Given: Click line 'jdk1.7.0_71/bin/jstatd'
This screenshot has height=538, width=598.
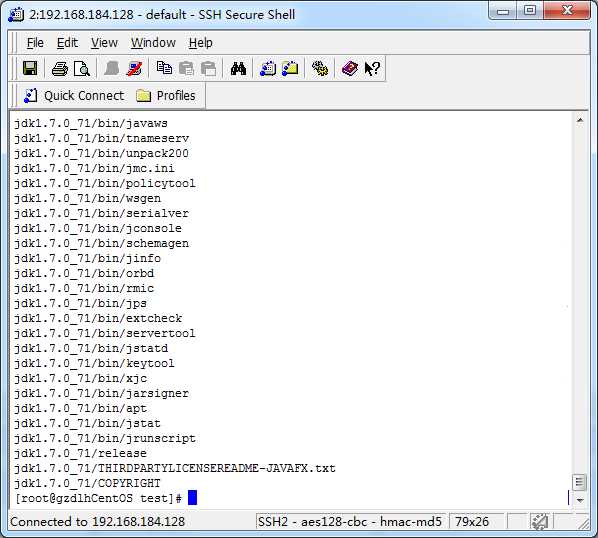Looking at the screenshot, I should [91, 348].
